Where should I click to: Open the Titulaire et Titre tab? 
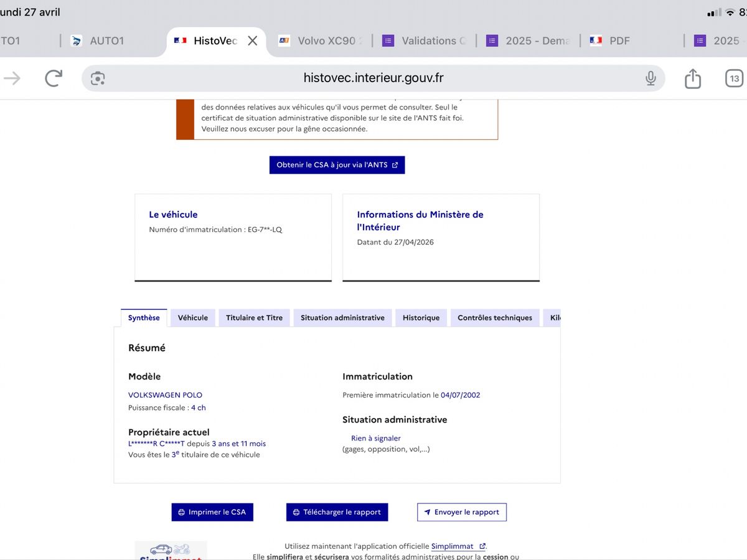click(x=254, y=317)
